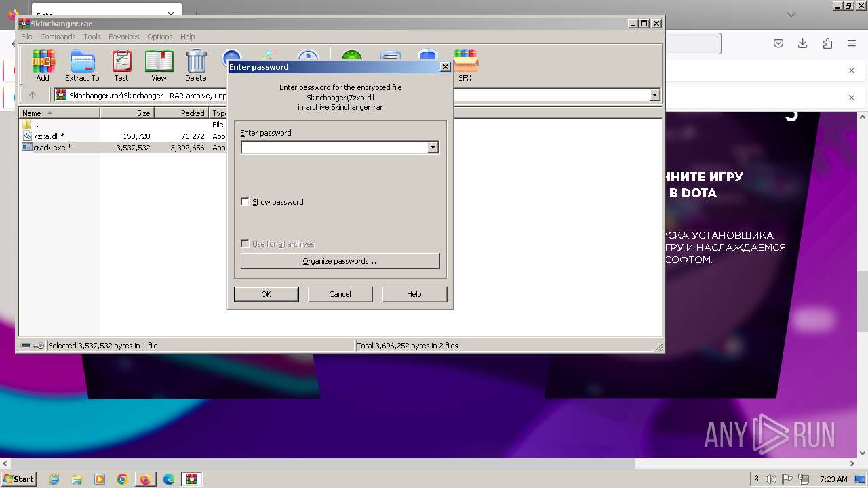Click the Organize passwords button
The width and height of the screenshot is (868, 488).
(340, 261)
